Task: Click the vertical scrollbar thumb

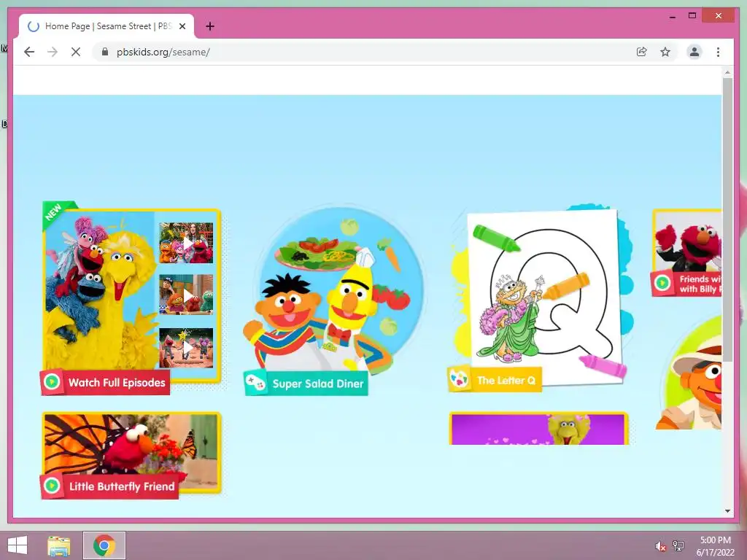Action: tap(727, 219)
